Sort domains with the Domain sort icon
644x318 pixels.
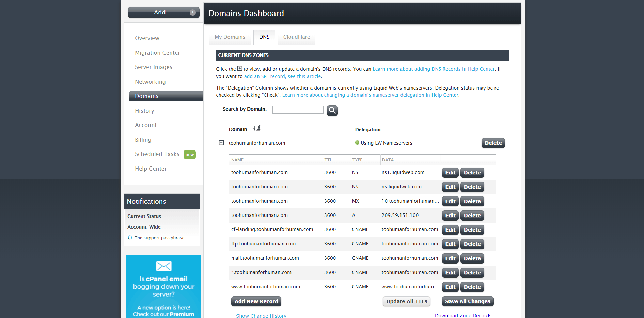(257, 128)
